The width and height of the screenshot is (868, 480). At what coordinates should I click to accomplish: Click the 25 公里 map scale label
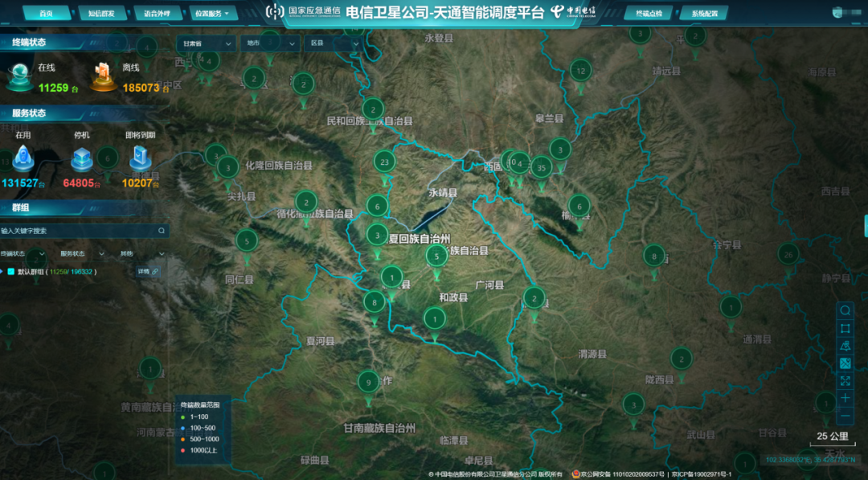click(833, 437)
